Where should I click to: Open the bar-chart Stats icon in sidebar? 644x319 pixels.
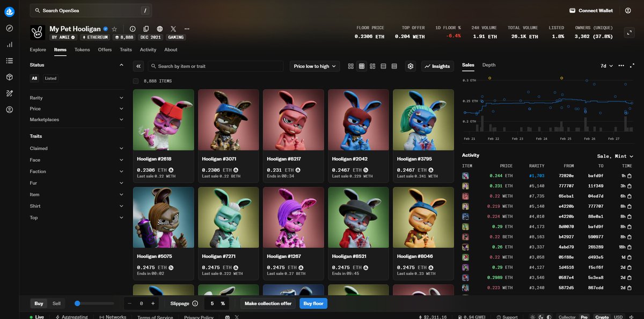pyautogui.click(x=9, y=45)
